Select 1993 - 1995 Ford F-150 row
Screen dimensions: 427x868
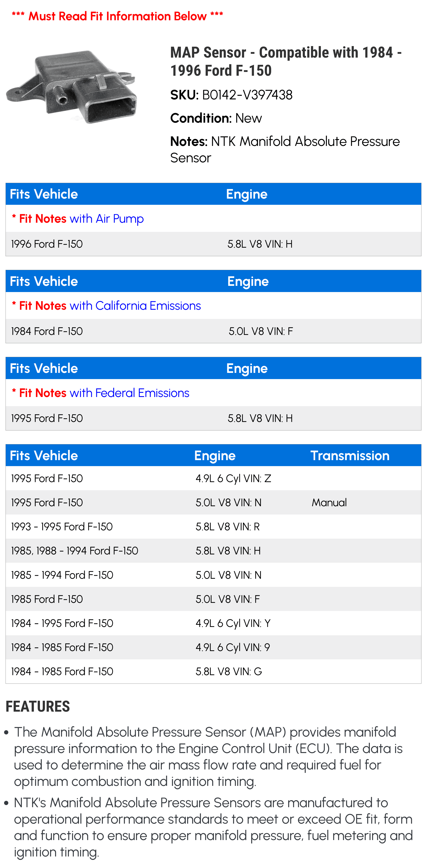click(213, 527)
